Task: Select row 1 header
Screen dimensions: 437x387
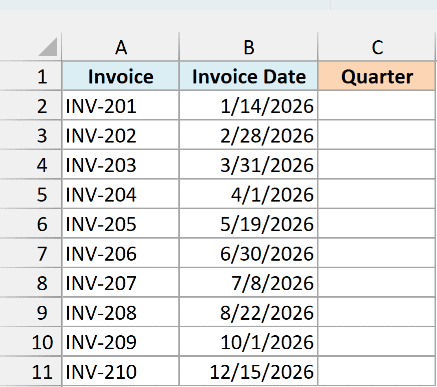Action: point(31,76)
